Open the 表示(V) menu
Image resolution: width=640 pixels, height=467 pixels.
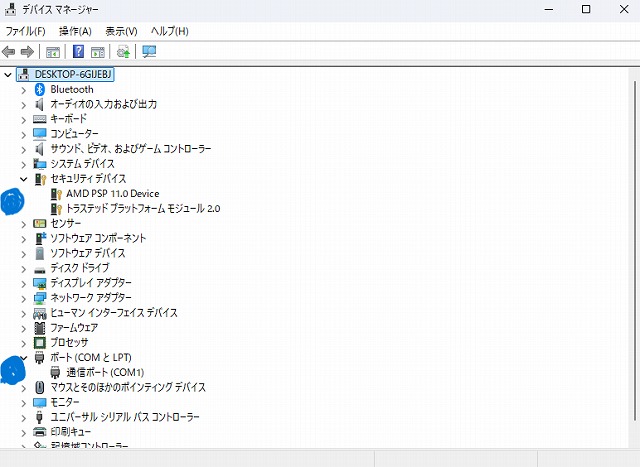click(121, 31)
